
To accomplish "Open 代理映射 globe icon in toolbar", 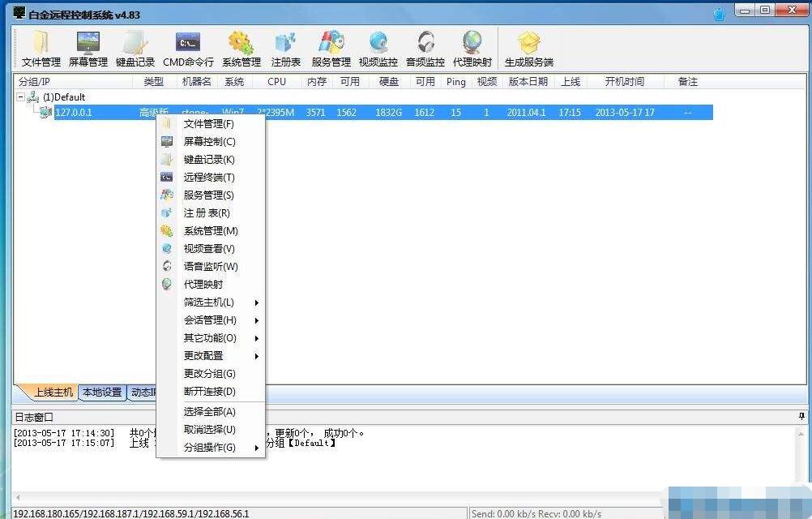I will point(472,49).
